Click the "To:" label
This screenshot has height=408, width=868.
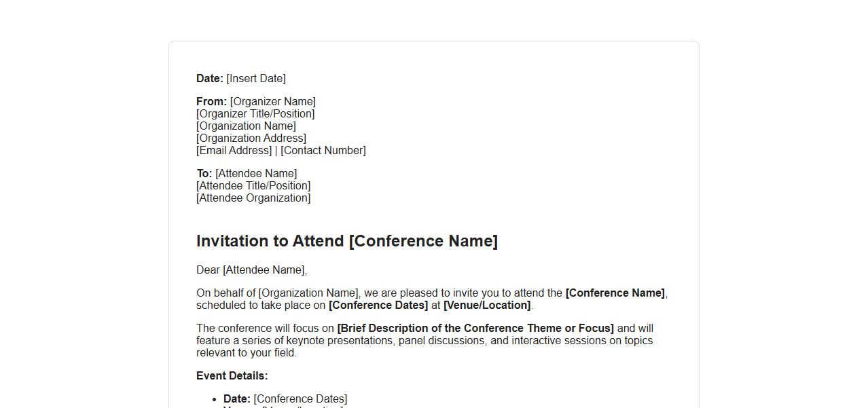[x=204, y=174]
